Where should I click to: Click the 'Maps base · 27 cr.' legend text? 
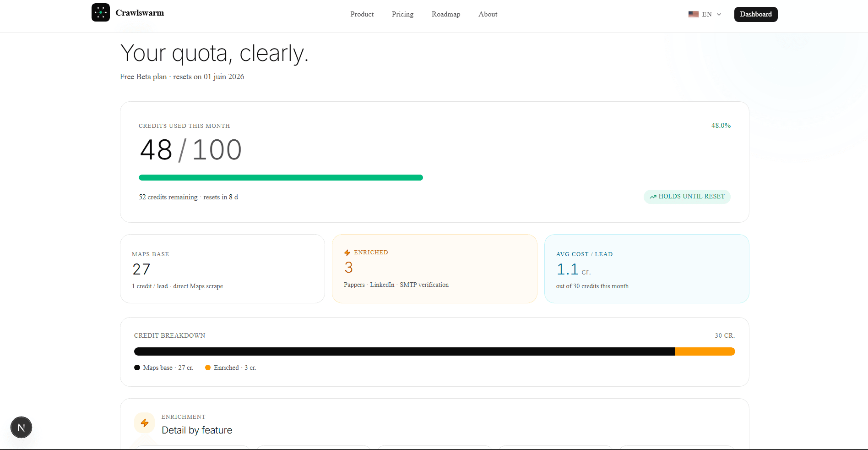(x=168, y=368)
